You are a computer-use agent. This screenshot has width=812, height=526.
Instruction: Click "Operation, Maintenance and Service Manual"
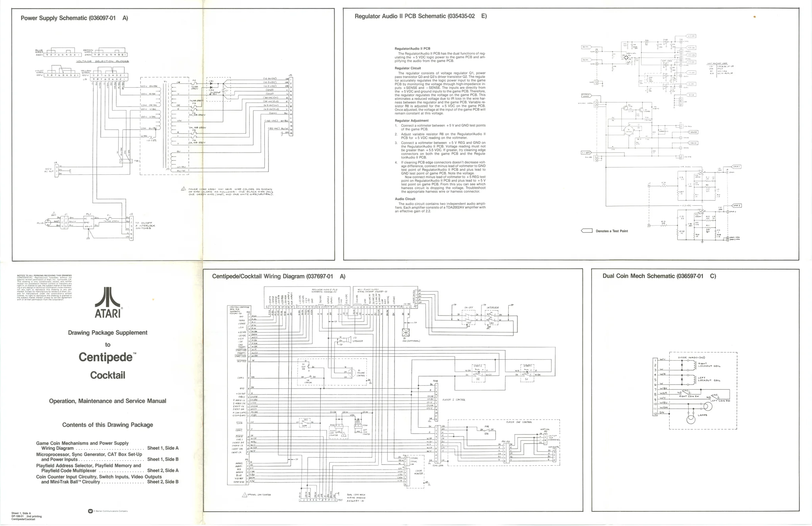pos(107,401)
